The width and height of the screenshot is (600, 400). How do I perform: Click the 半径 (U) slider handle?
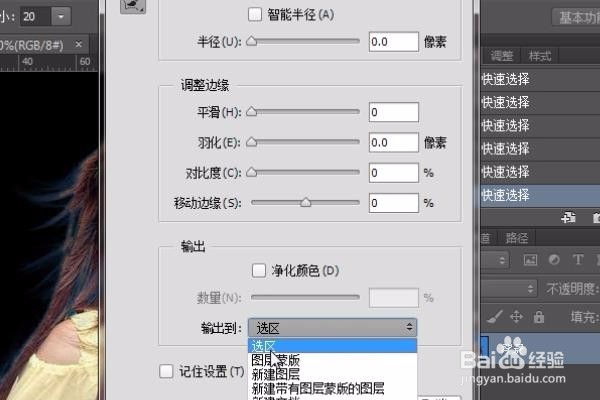251,41
